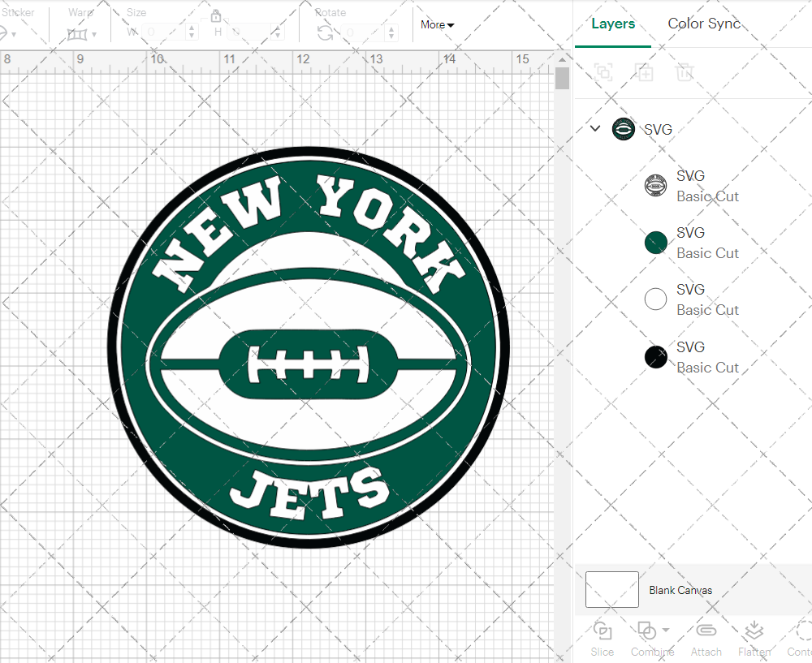Switch to the Color Sync tab
Image resolution: width=812 pixels, height=663 pixels.
(x=704, y=24)
